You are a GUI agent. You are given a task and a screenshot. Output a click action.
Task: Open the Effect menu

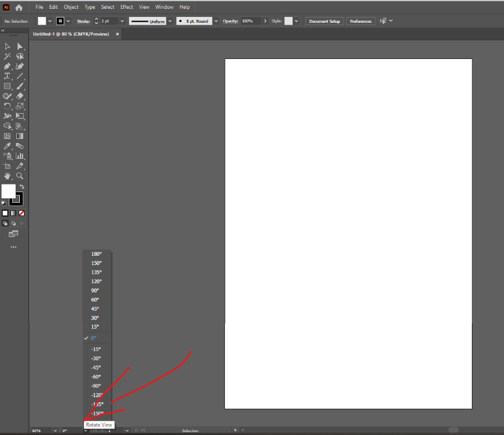[127, 7]
